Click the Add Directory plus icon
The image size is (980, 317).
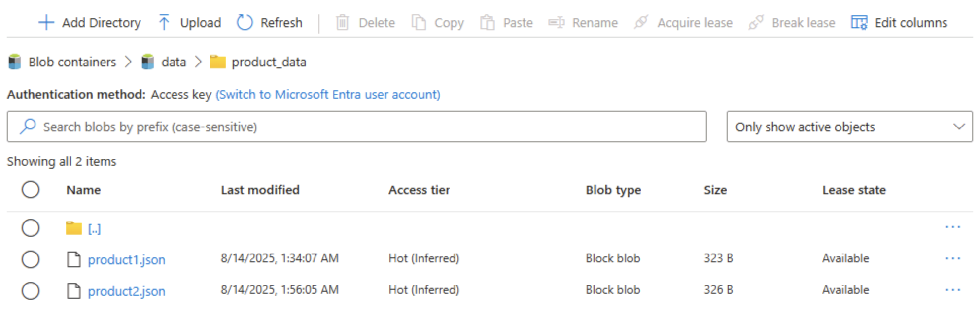click(46, 23)
